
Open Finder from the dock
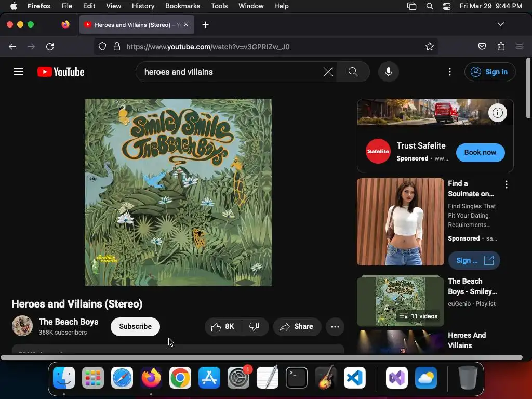pyautogui.click(x=64, y=378)
